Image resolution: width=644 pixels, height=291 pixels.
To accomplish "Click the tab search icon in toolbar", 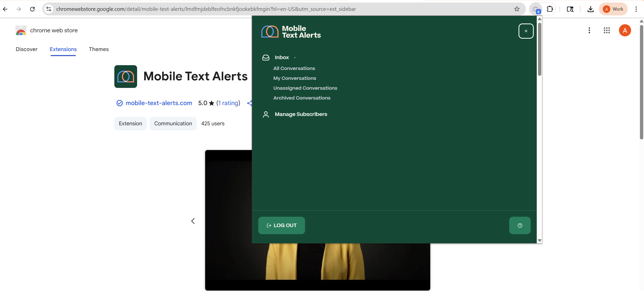I will click(x=570, y=9).
